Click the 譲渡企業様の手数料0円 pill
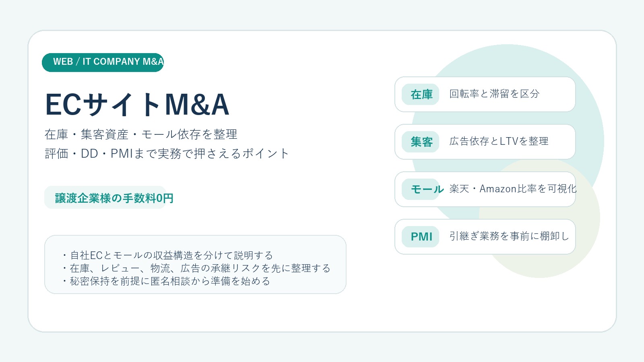 point(105,197)
